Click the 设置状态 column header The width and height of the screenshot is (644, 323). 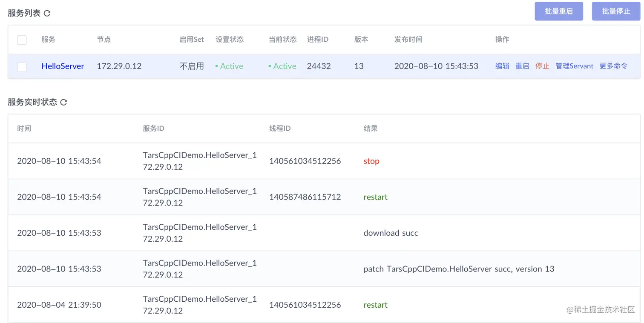[x=230, y=39]
